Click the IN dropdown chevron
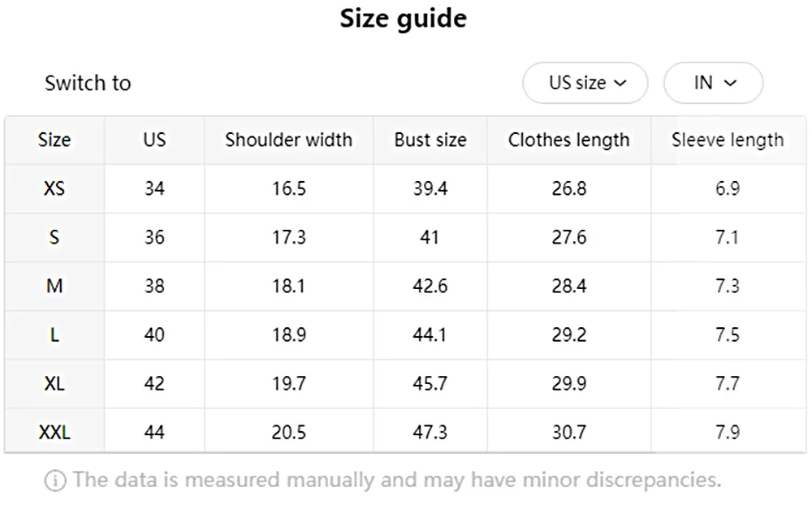812x505 pixels. tap(732, 83)
